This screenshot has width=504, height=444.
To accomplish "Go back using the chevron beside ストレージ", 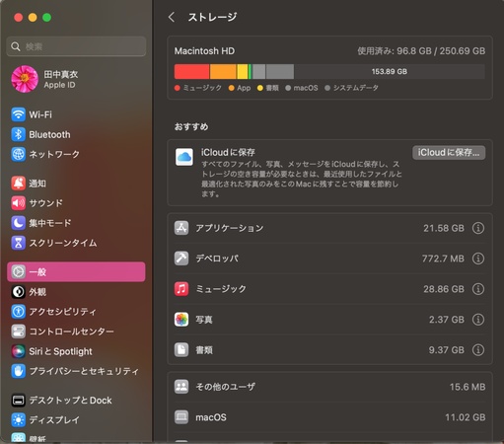I will point(172,17).
